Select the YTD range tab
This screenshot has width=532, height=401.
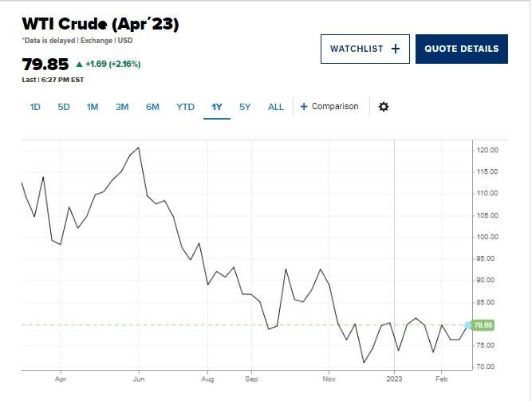pyautogui.click(x=185, y=107)
